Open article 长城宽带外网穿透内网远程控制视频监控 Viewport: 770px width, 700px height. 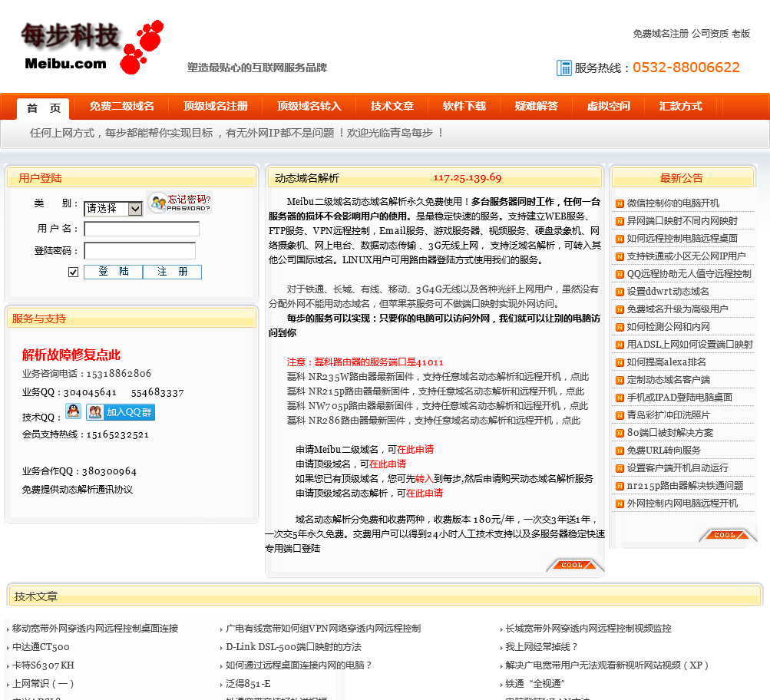point(588,629)
